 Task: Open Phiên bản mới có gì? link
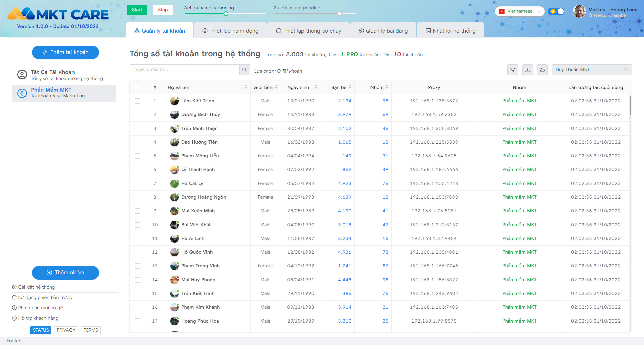click(38, 308)
